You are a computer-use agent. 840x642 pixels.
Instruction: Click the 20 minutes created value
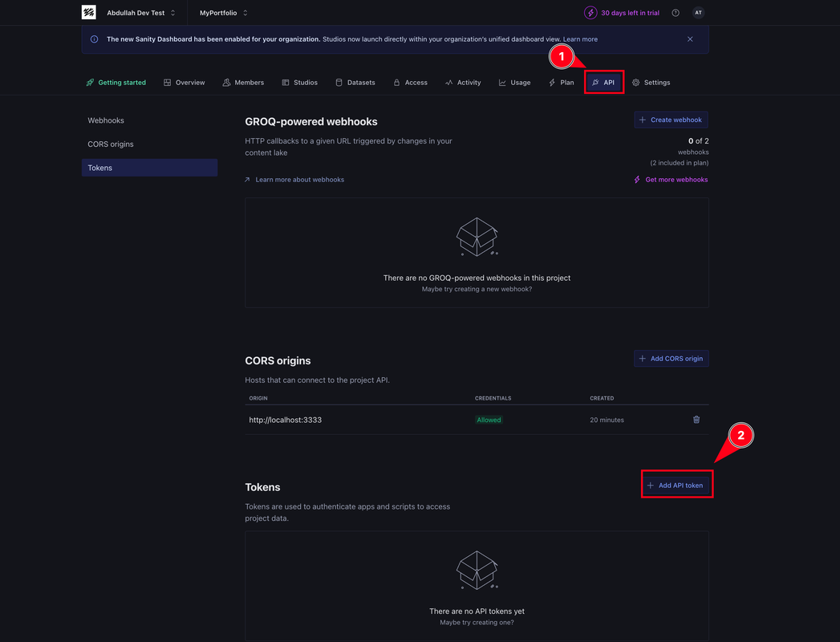coord(607,420)
